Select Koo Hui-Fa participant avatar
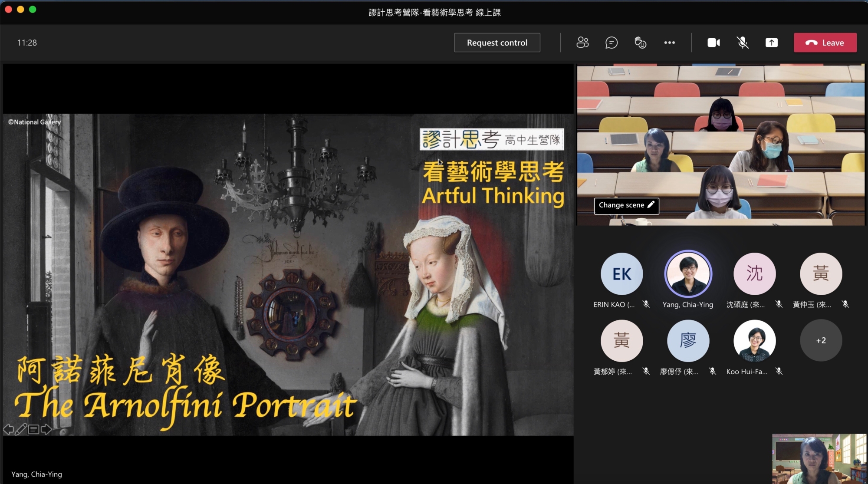The width and height of the screenshot is (868, 484). tap(754, 341)
